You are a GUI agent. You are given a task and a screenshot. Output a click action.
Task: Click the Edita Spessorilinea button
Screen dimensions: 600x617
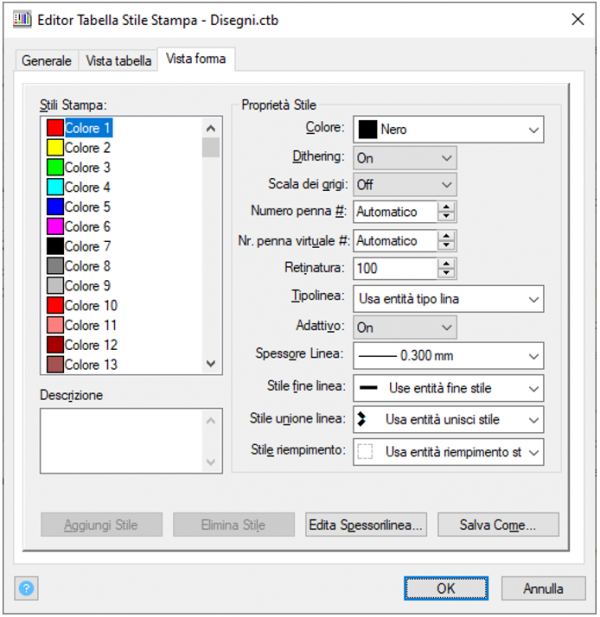coord(366,525)
